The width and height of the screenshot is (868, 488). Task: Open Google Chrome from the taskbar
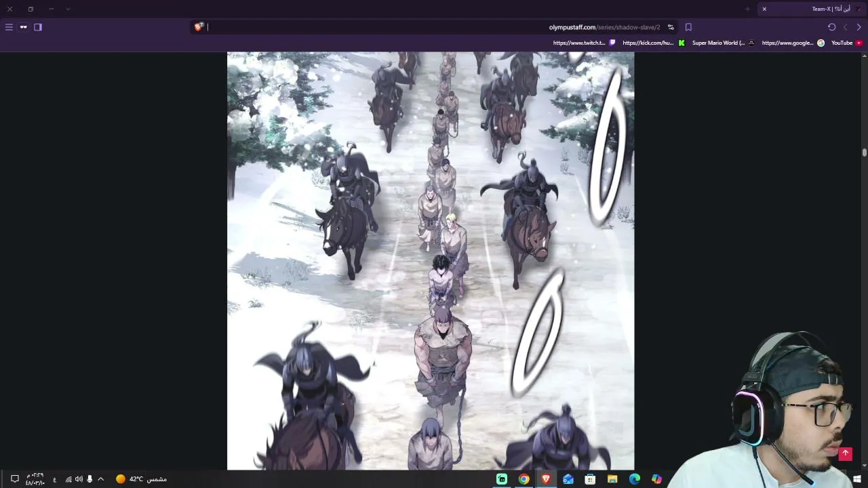(524, 479)
